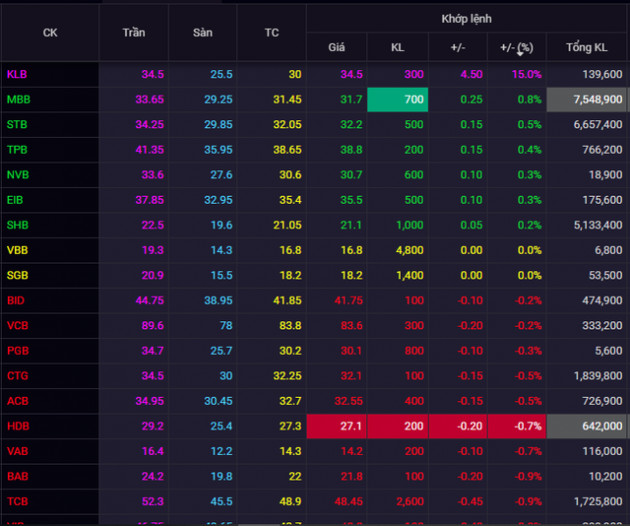Image resolution: width=630 pixels, height=526 pixels.
Task: Open the VBB ticker
Action: pos(17,250)
